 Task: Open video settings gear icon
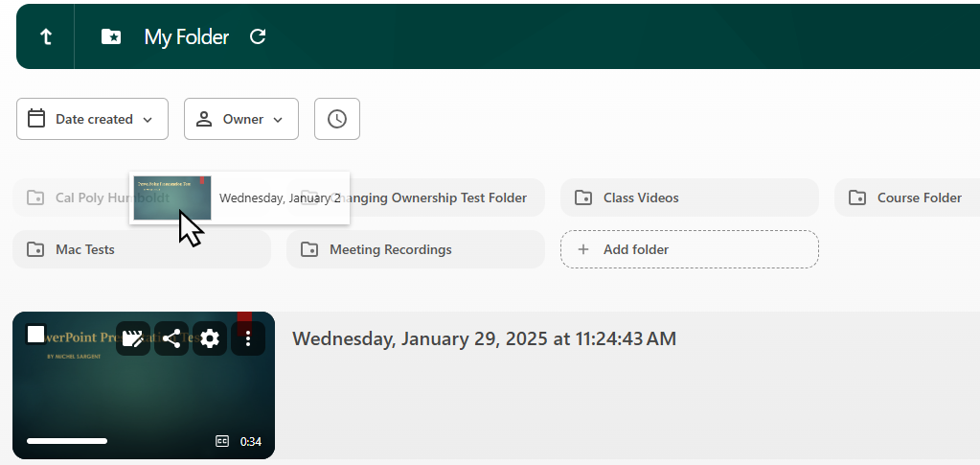click(210, 338)
